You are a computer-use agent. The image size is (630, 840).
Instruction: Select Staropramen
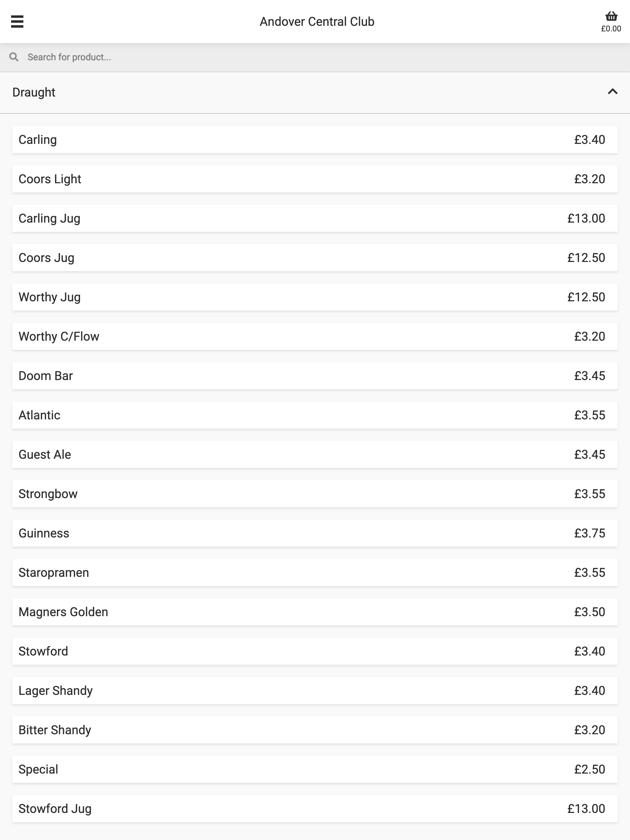click(x=315, y=573)
